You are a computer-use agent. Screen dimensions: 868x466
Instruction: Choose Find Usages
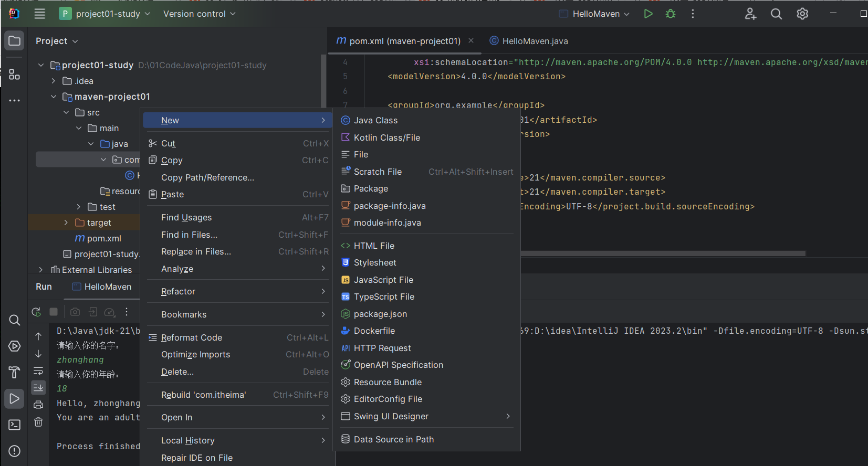click(x=238, y=217)
